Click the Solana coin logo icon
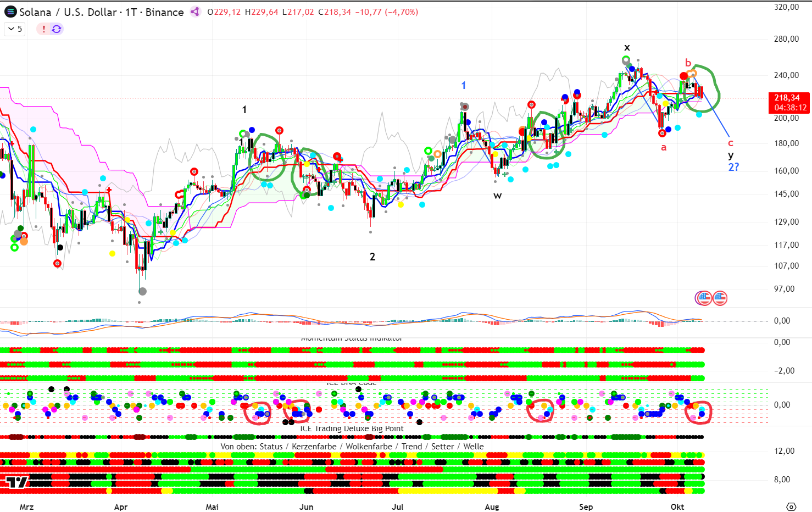 [10, 12]
